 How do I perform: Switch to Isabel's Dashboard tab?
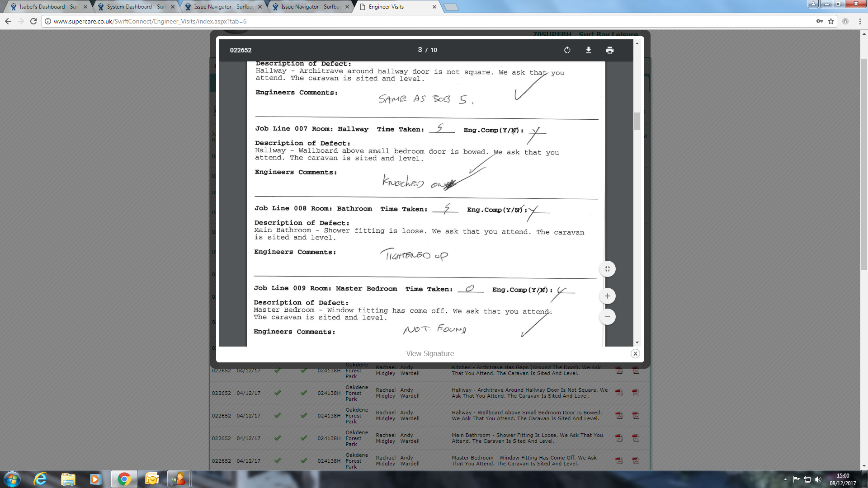click(48, 7)
